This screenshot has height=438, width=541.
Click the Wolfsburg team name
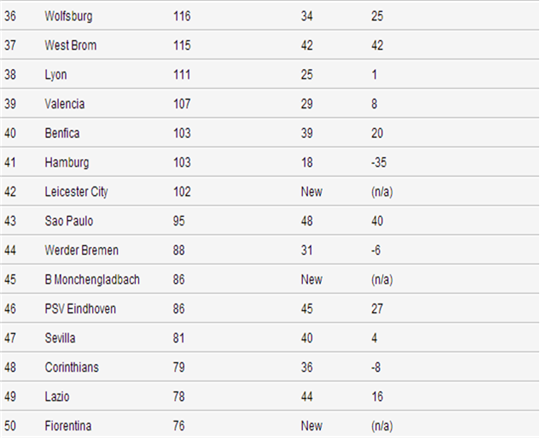click(x=68, y=16)
